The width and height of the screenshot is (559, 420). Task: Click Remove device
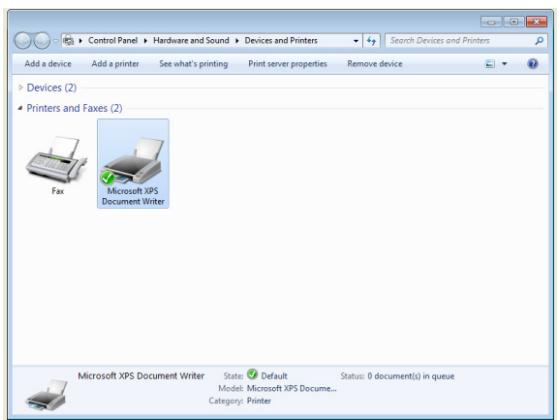375,64
